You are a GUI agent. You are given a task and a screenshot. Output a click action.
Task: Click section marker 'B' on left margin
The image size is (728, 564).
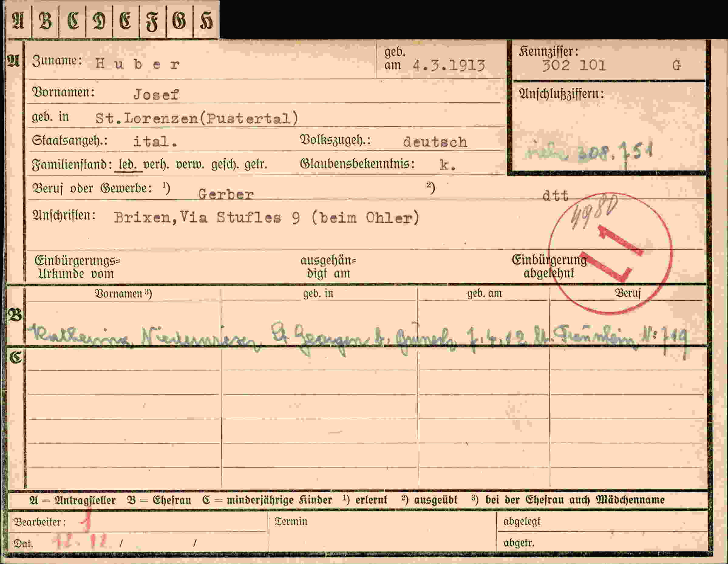coord(15,315)
